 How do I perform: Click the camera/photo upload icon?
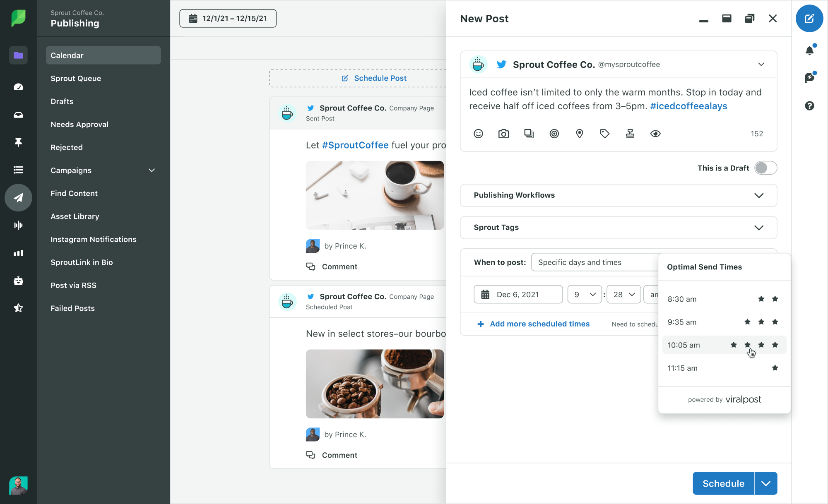coord(504,133)
